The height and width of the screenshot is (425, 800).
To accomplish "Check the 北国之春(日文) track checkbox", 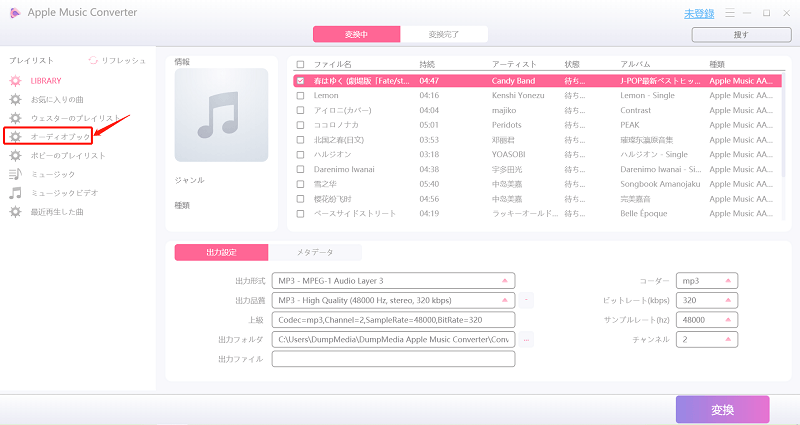I will [x=301, y=140].
